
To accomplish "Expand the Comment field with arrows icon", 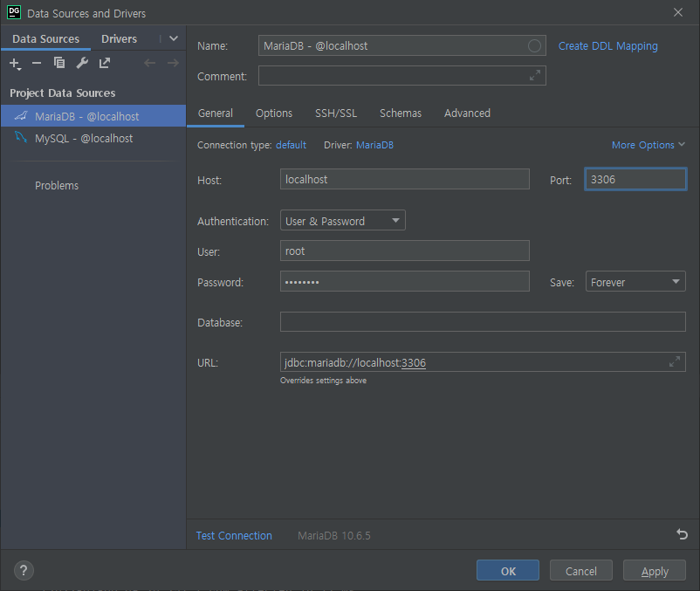I will [535, 75].
